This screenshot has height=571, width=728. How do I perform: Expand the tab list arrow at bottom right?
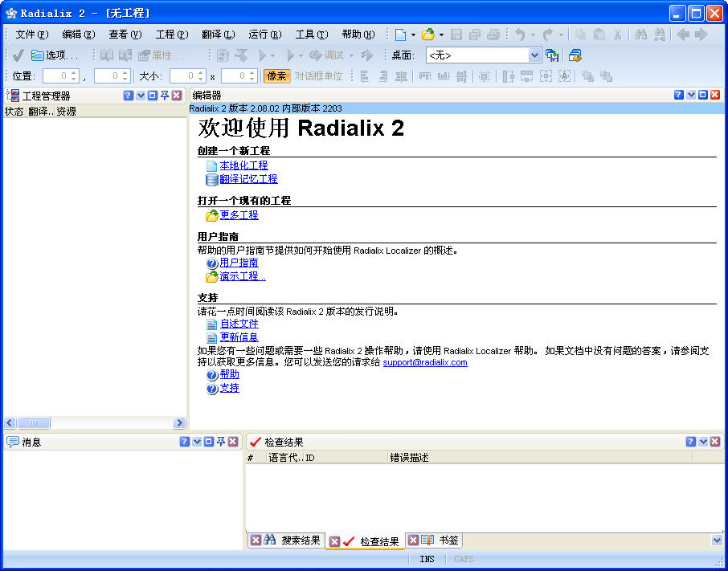[x=717, y=540]
